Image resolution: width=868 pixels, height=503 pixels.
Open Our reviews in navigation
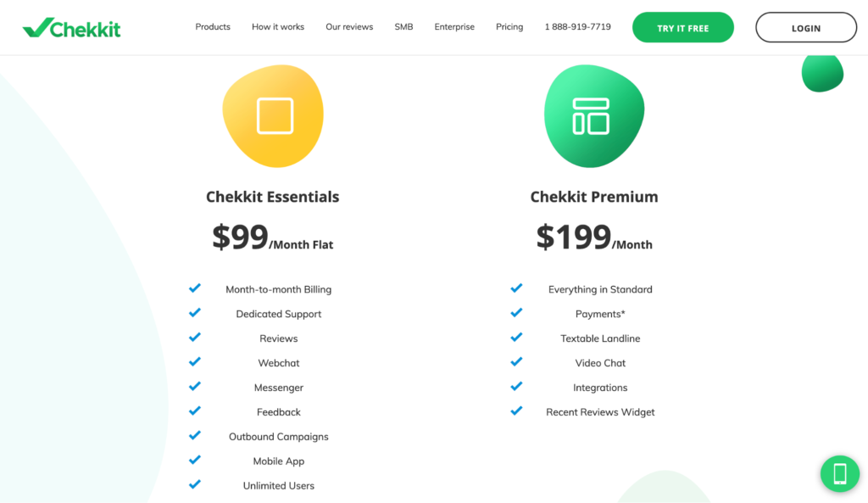(349, 26)
